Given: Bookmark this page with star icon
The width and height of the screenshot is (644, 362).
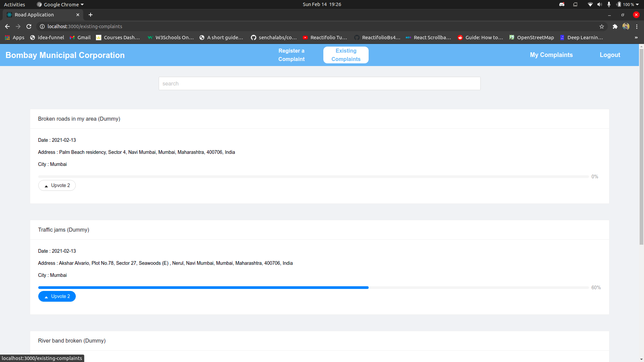Looking at the screenshot, I should click(x=602, y=26).
